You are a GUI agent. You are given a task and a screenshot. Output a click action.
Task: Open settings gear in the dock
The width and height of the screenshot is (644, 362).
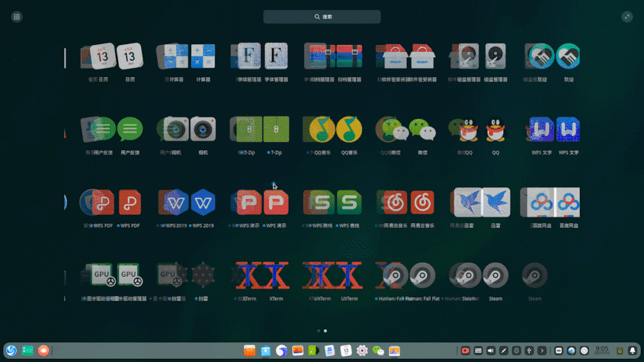coord(362,351)
